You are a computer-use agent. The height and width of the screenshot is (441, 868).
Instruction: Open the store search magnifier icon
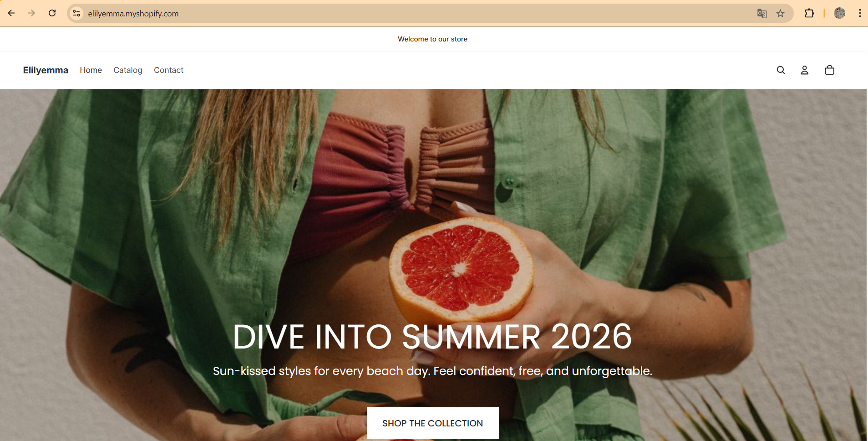click(x=781, y=70)
